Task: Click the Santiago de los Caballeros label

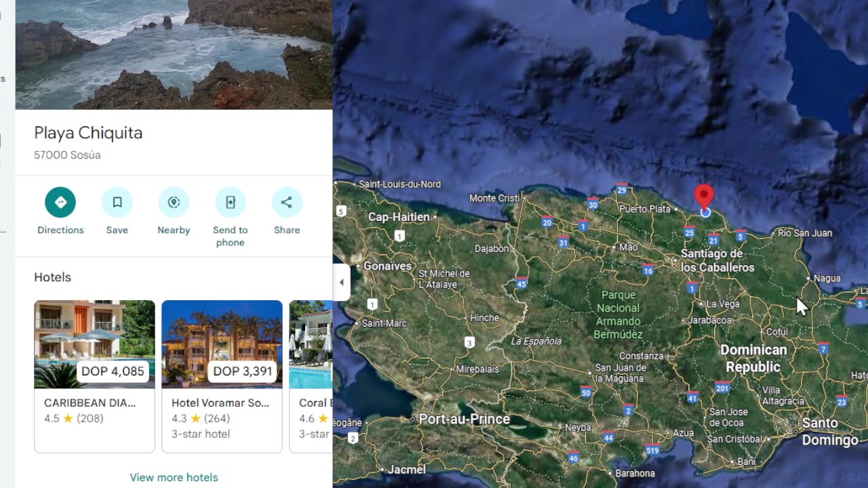Action: 717,260
